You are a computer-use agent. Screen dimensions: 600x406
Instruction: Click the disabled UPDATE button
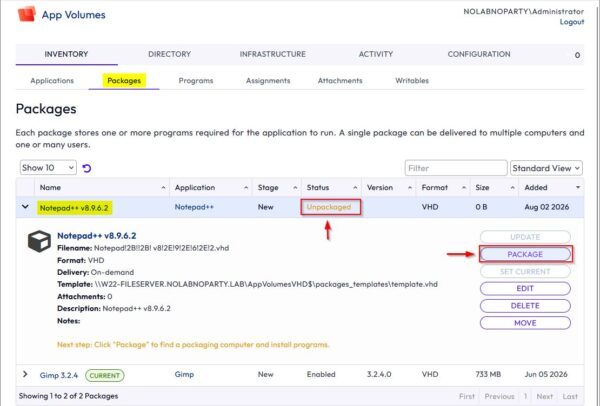[525, 237]
